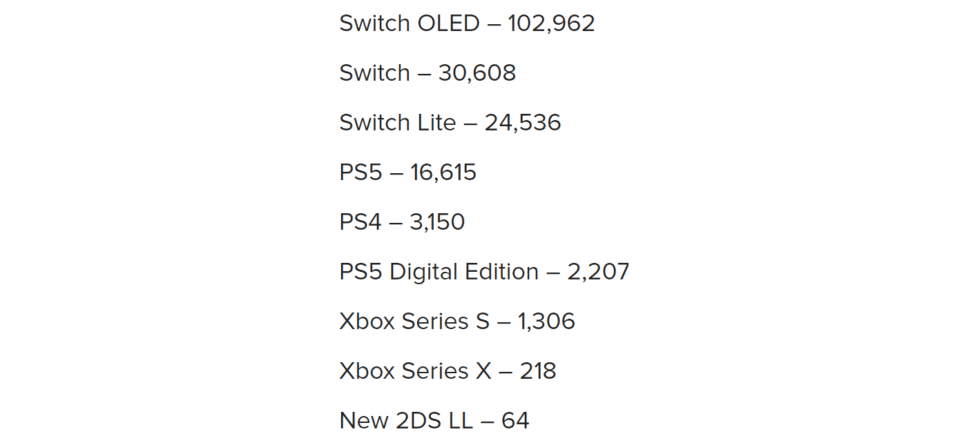Viewport: 960px width, 445px height.
Task: Click the PS5 – 16,615 entry
Action: 408,172
